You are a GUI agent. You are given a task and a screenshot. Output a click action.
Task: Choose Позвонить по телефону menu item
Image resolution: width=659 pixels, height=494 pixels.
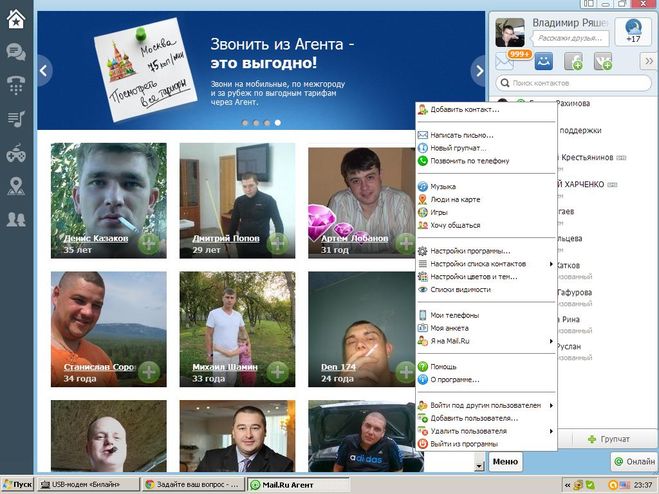click(x=486, y=161)
